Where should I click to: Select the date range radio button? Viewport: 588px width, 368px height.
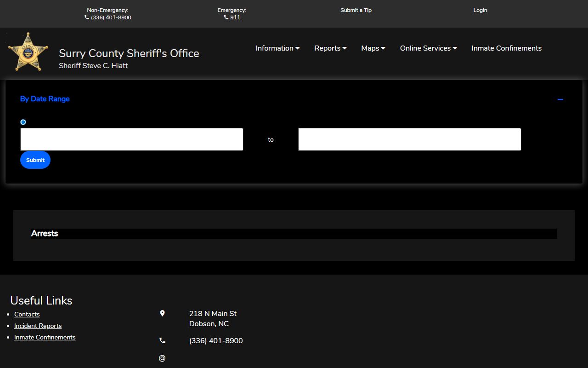point(23,122)
